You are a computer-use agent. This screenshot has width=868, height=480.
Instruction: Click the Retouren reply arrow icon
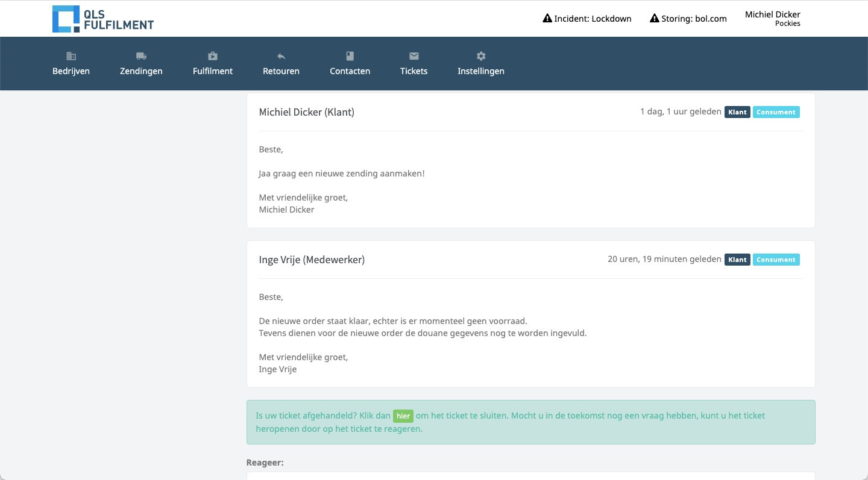(281, 56)
